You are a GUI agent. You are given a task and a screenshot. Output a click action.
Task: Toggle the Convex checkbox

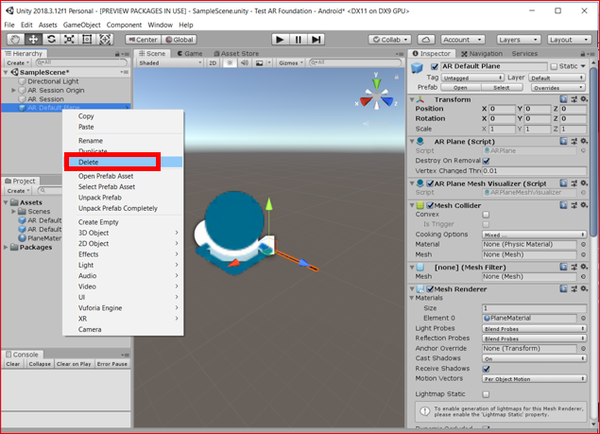(x=486, y=215)
